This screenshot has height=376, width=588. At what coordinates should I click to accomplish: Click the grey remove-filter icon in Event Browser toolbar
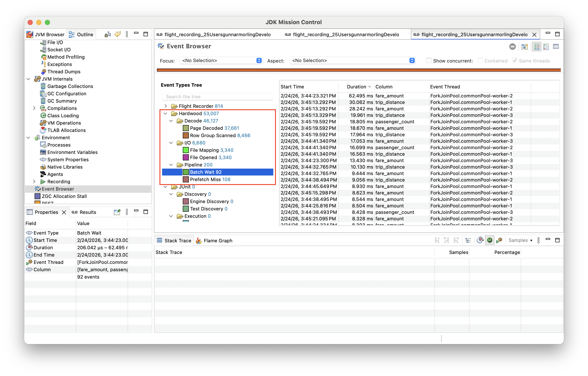(x=513, y=47)
